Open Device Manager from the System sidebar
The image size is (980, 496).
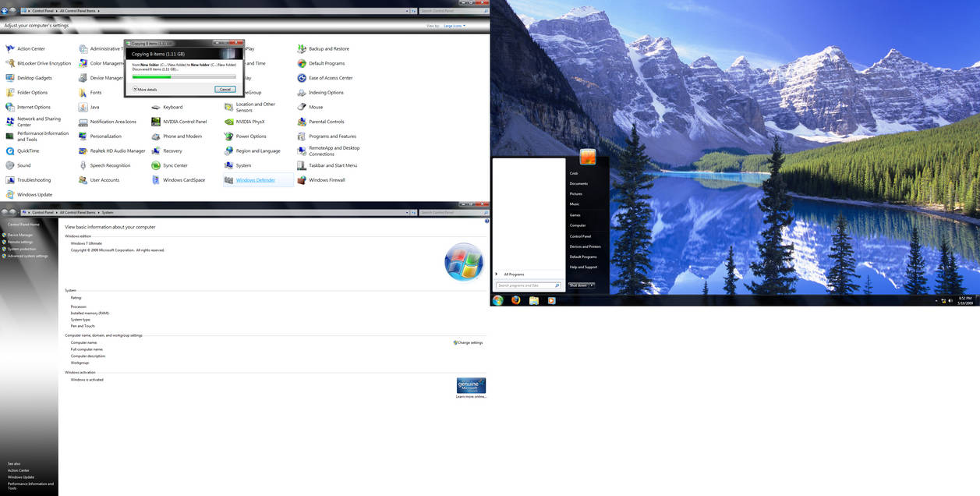[18, 235]
